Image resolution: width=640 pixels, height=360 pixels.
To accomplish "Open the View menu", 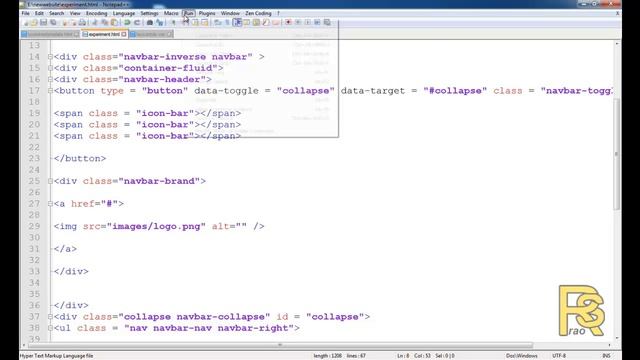I will click(x=75, y=13).
